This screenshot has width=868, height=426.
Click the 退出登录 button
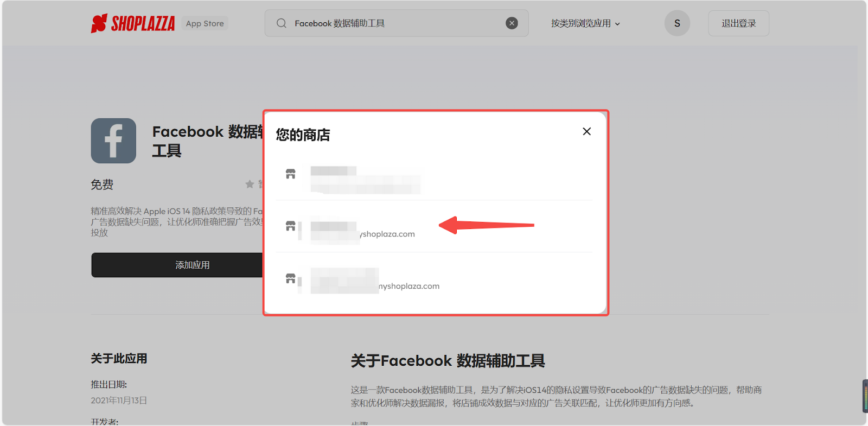click(738, 23)
